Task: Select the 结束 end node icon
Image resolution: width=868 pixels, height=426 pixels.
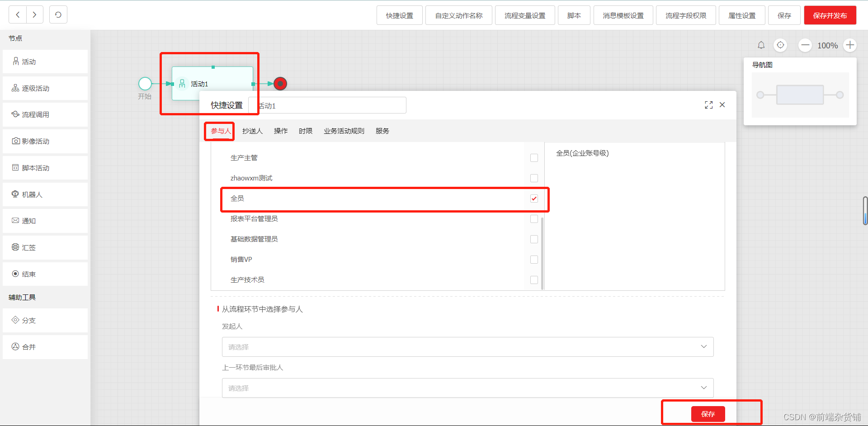Action: point(15,274)
